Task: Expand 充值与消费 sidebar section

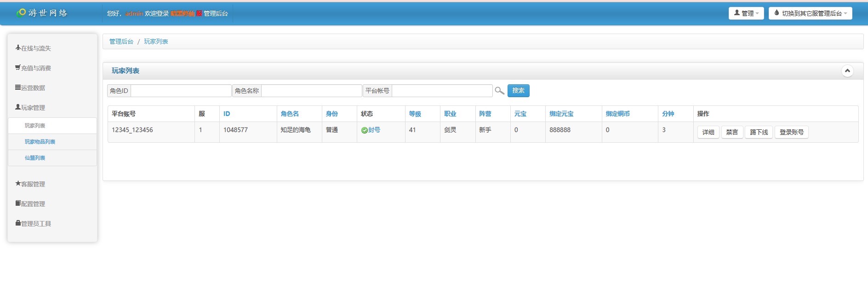Action: (33, 68)
